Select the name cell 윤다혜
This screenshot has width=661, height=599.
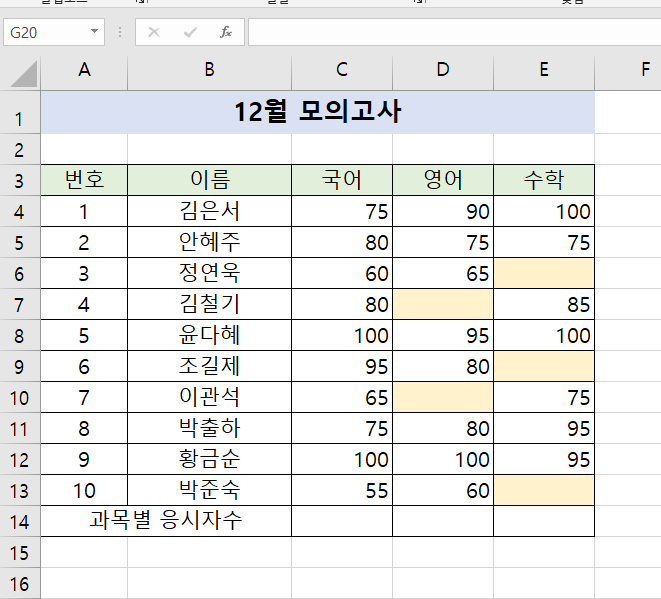coord(210,335)
